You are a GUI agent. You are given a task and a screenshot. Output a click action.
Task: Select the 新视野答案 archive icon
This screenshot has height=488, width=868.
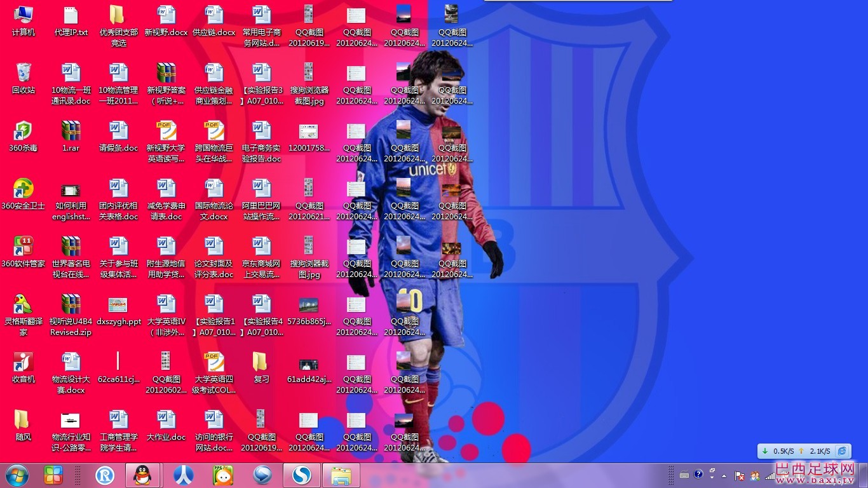[166, 84]
